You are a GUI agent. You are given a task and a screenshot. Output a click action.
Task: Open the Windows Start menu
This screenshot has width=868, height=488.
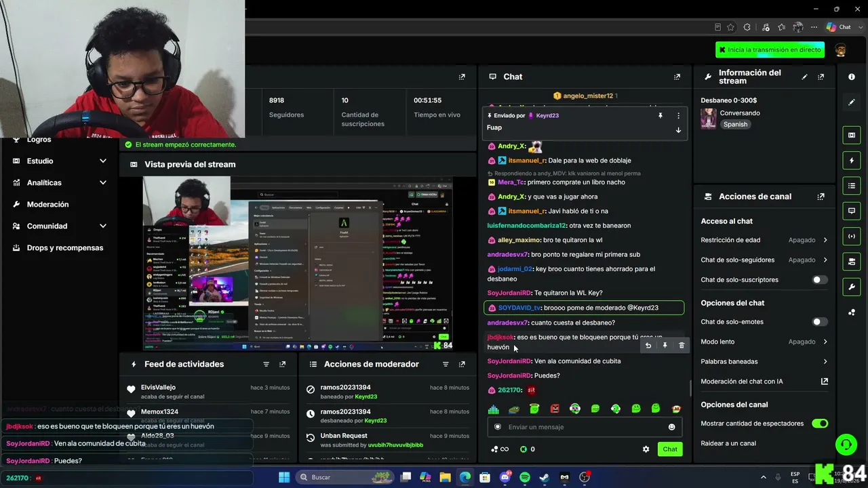point(284,477)
